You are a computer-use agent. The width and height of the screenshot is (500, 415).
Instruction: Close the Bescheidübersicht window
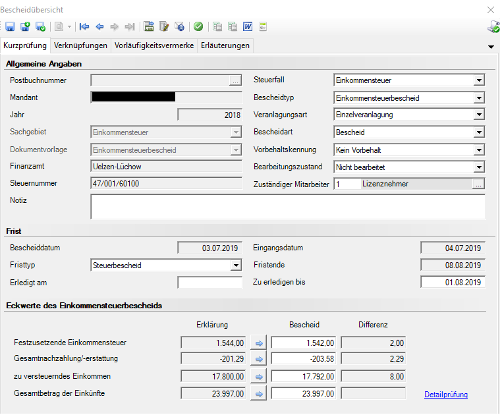[491, 10]
